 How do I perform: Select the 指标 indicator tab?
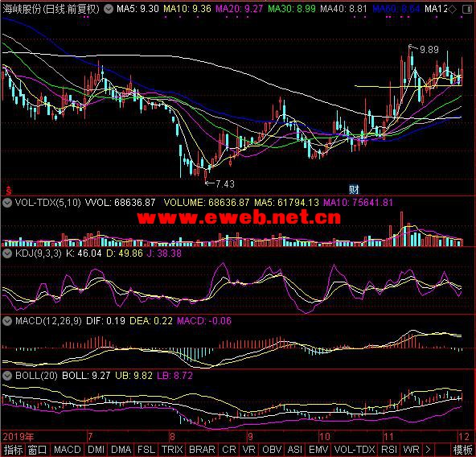13,450
